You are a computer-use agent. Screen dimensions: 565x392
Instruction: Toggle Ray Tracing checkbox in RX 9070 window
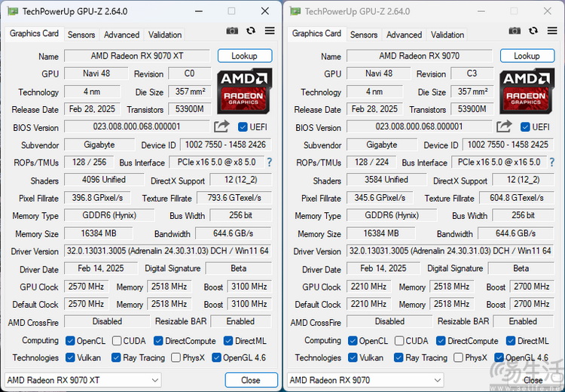pos(399,357)
